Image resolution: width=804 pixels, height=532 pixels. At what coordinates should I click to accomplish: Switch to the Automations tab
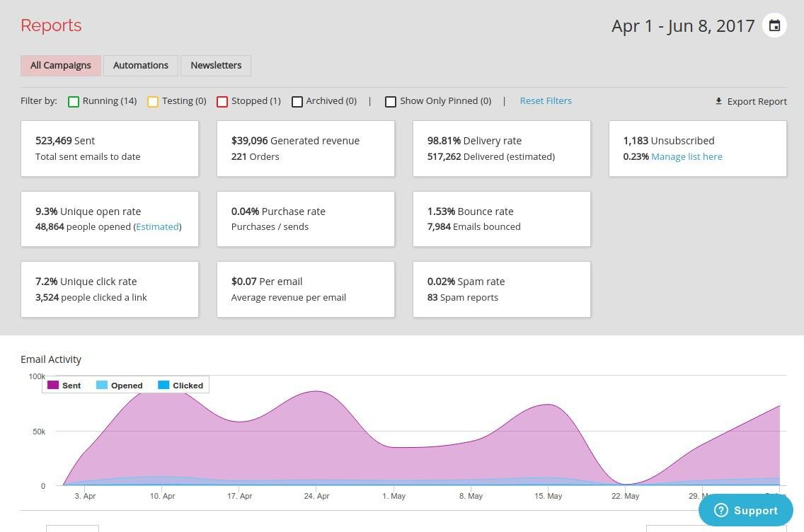click(141, 65)
